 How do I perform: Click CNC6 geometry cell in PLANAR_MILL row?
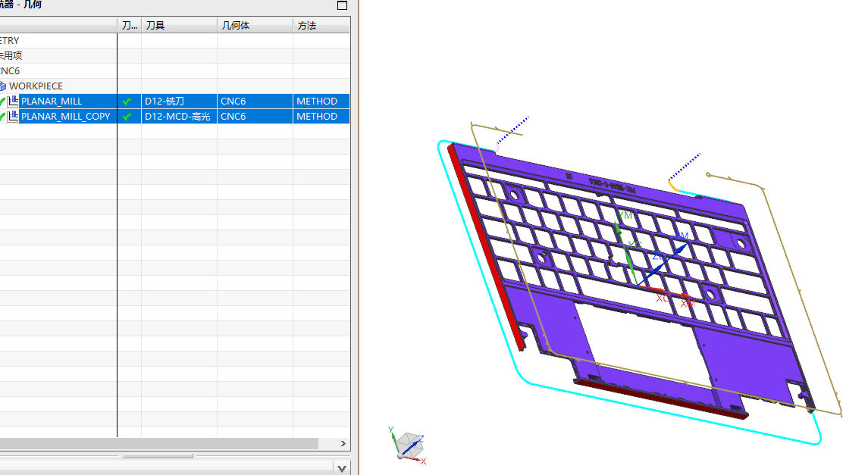[255, 102]
